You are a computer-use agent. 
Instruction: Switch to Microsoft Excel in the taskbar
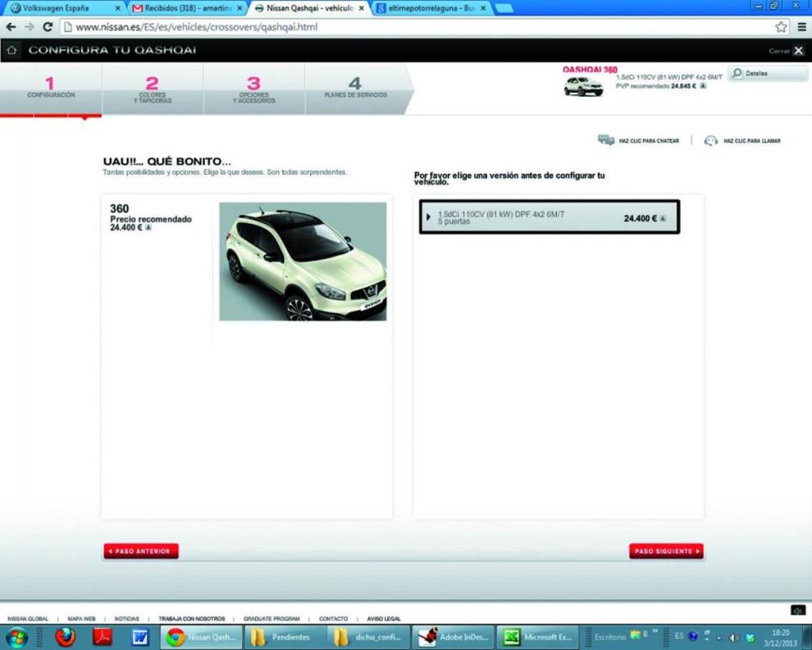point(537,637)
